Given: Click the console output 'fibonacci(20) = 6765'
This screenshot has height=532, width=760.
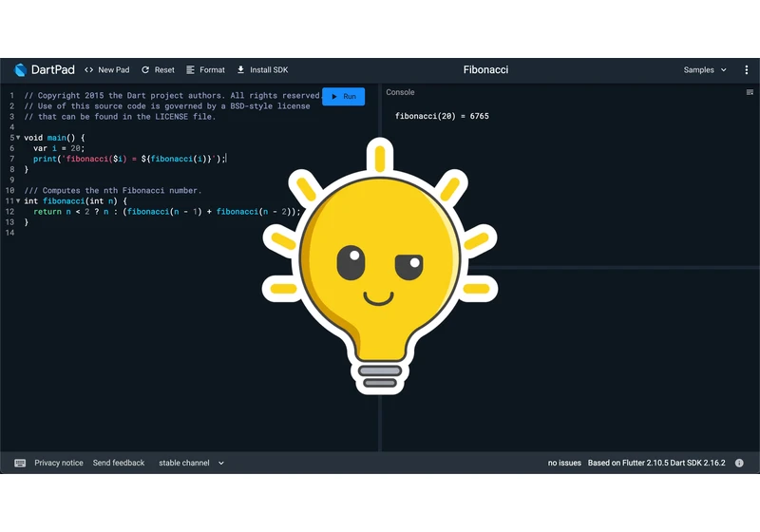Looking at the screenshot, I should [x=442, y=116].
